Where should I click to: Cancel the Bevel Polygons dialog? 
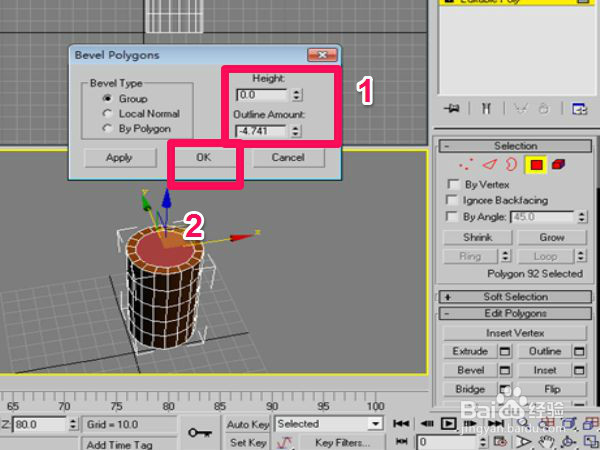point(288,158)
